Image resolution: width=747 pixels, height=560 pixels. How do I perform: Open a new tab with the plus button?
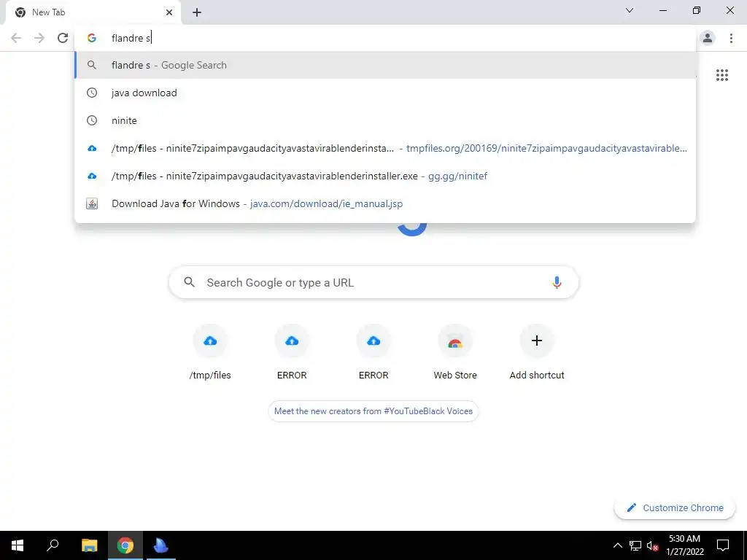click(197, 12)
